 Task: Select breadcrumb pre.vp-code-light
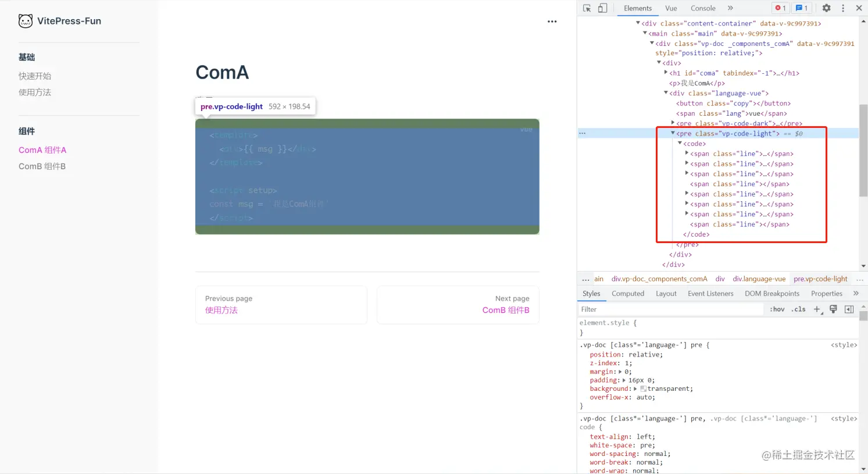point(821,279)
